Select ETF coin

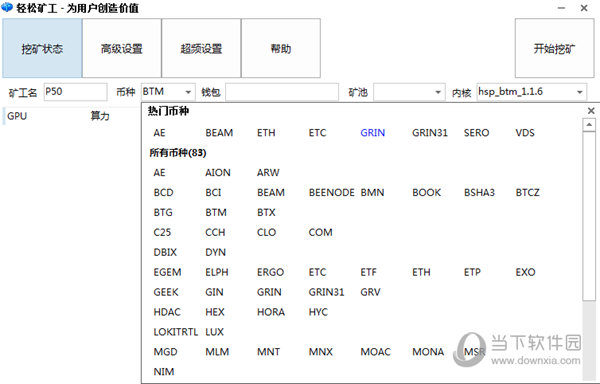click(368, 272)
